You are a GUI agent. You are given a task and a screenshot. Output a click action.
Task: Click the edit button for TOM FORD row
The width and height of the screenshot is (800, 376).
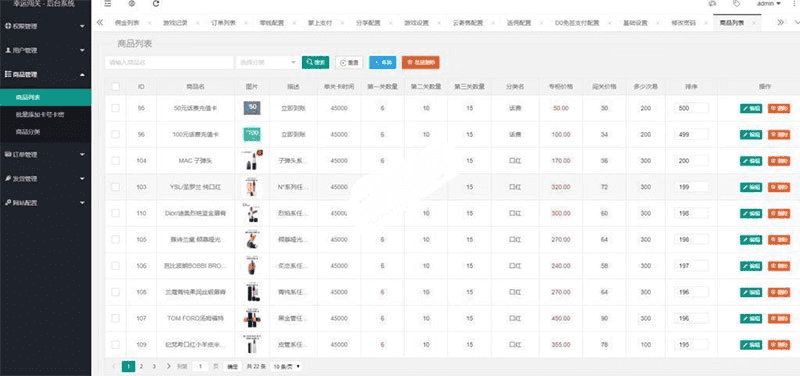click(751, 318)
